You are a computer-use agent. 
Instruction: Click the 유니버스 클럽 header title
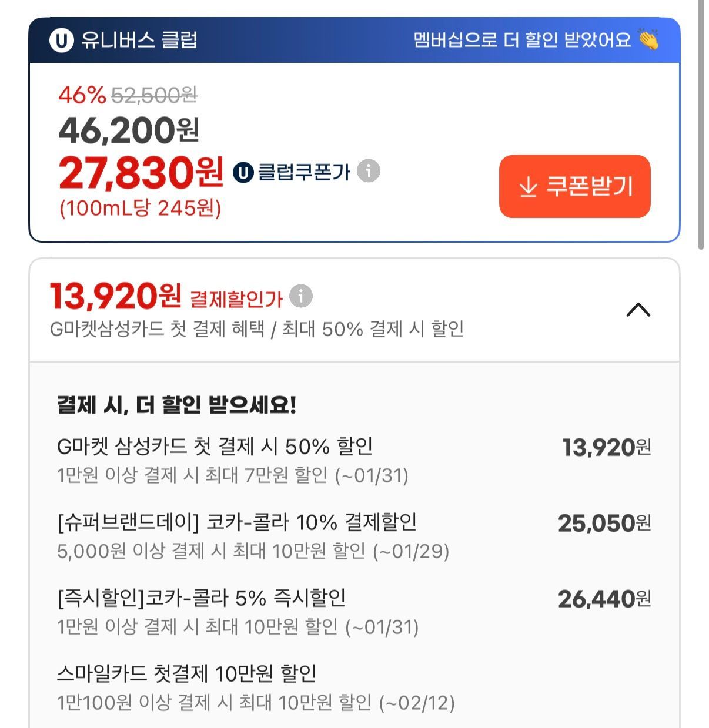(139, 41)
